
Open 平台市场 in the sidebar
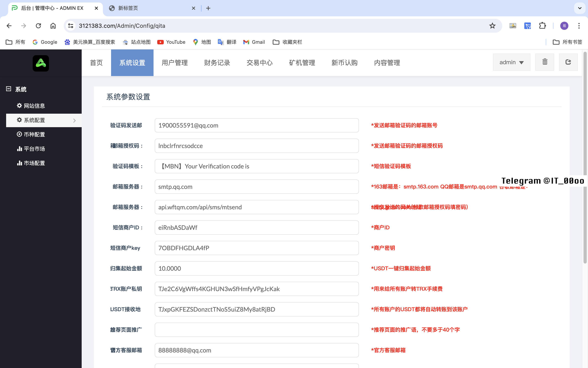point(31,149)
